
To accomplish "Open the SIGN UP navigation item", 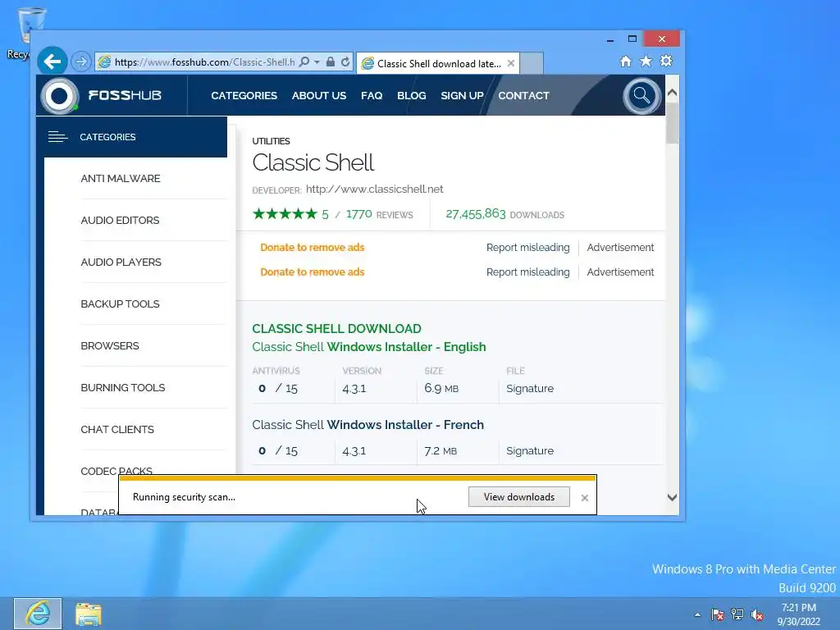I will pos(462,95).
